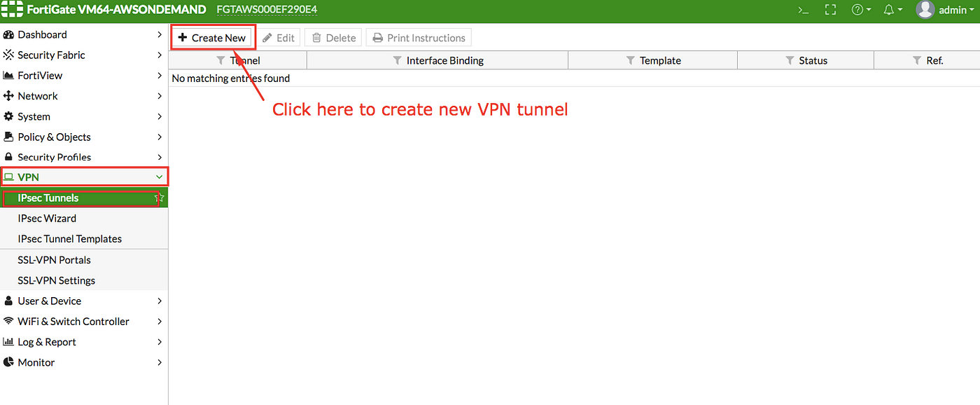Click the WiFi & Switch Controller icon

[x=9, y=321]
